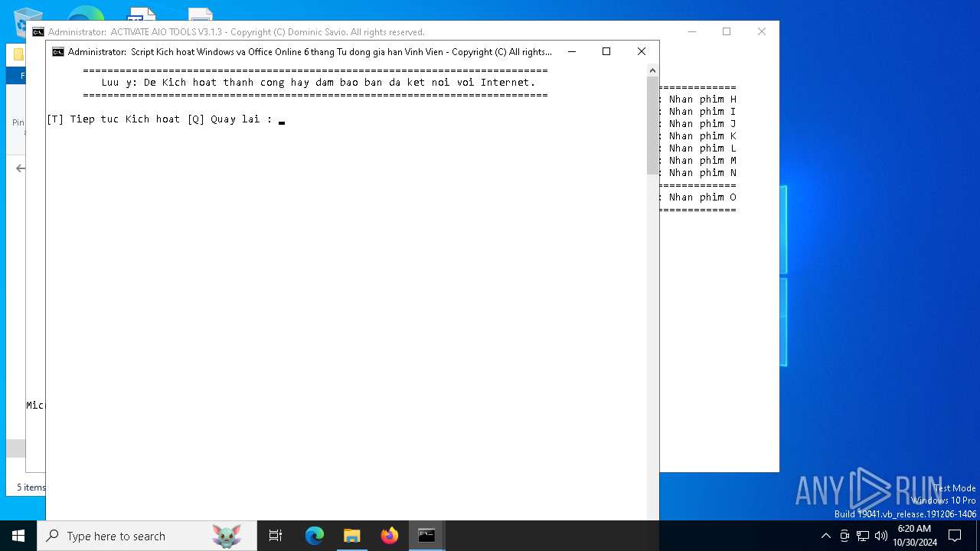Click the ACTIVATE AIO TOOLS window's system icon
Screen dimensions: 980x551
pos(38,32)
